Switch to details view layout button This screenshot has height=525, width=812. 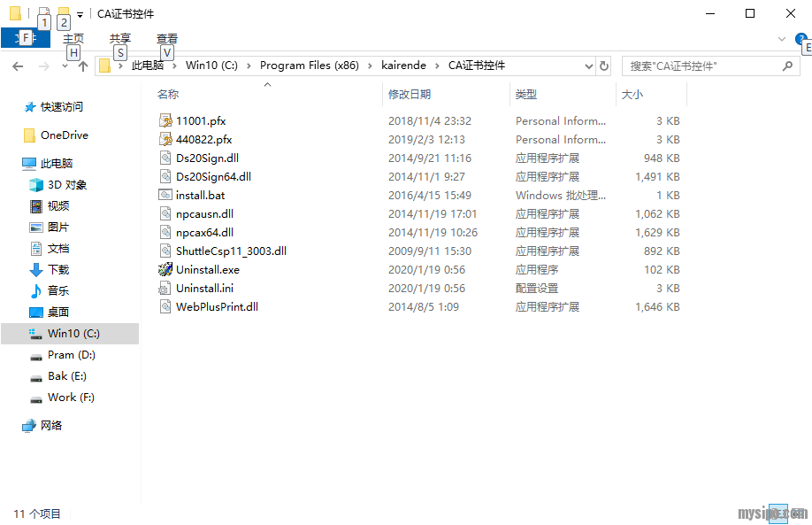click(x=778, y=513)
